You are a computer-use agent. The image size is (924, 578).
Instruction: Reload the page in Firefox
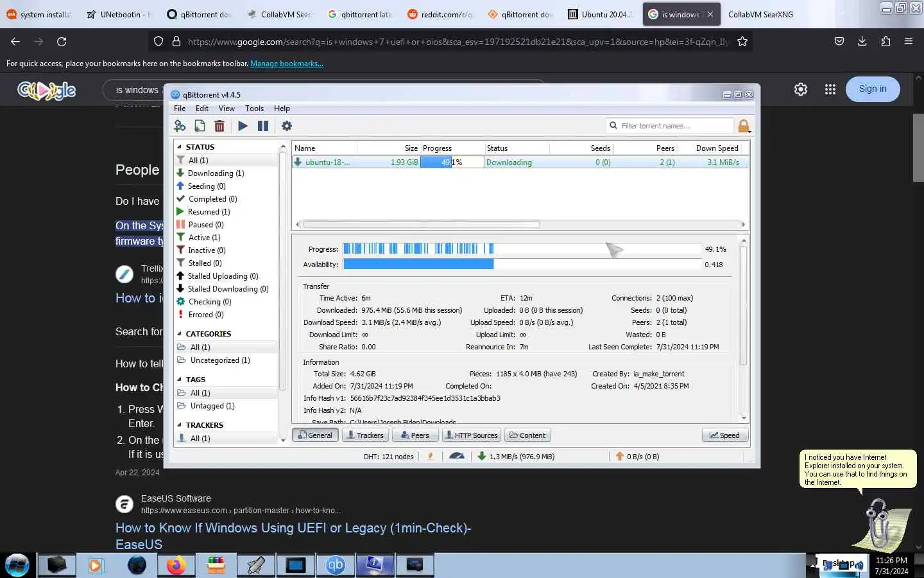pyautogui.click(x=62, y=42)
